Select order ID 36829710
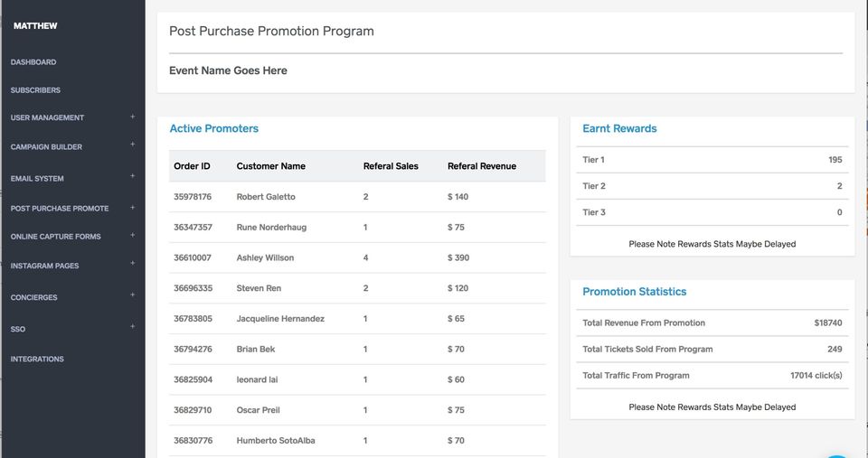The width and height of the screenshot is (868, 458). (193, 409)
